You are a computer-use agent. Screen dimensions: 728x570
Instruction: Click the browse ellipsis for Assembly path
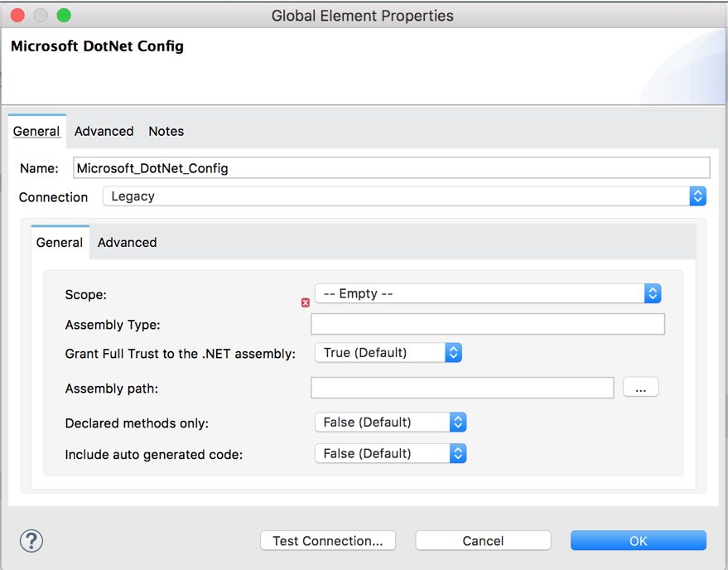(x=640, y=386)
